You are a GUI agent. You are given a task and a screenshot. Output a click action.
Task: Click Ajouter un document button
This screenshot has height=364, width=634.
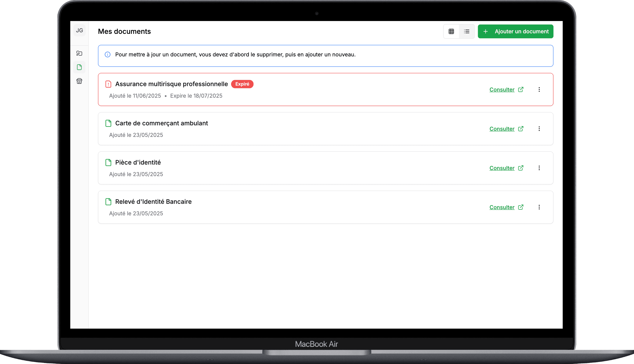[x=516, y=32]
